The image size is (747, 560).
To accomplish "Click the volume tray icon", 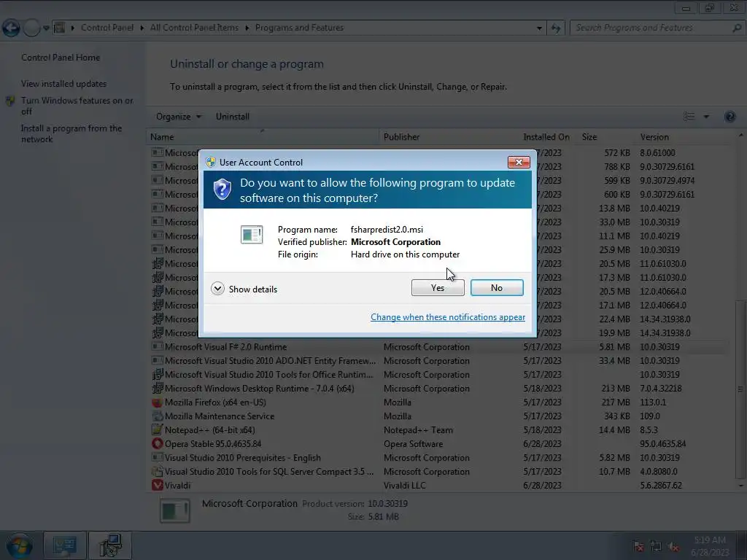I will coord(673,547).
